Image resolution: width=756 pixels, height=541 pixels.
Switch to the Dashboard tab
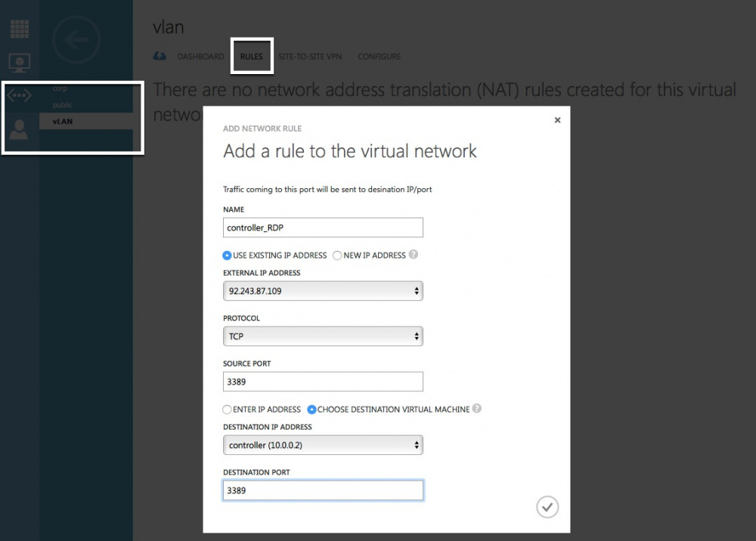pyautogui.click(x=200, y=57)
